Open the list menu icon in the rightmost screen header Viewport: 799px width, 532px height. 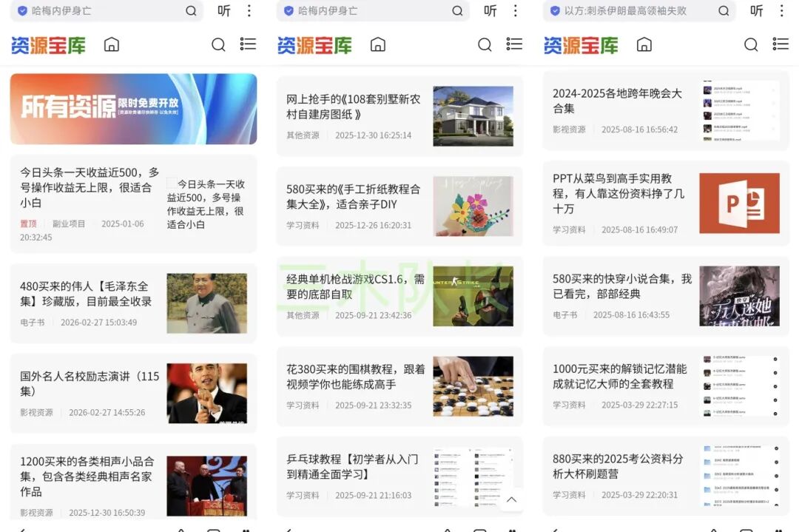781,45
